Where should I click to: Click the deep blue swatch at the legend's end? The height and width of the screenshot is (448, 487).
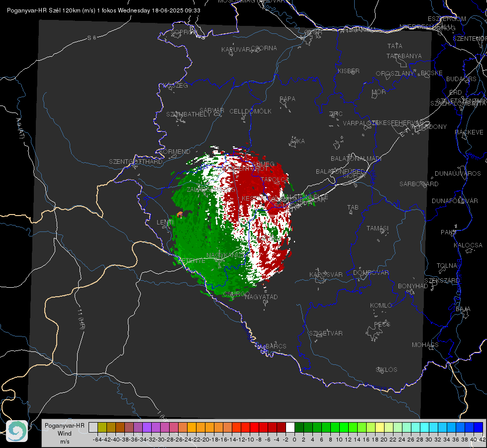[479, 427]
